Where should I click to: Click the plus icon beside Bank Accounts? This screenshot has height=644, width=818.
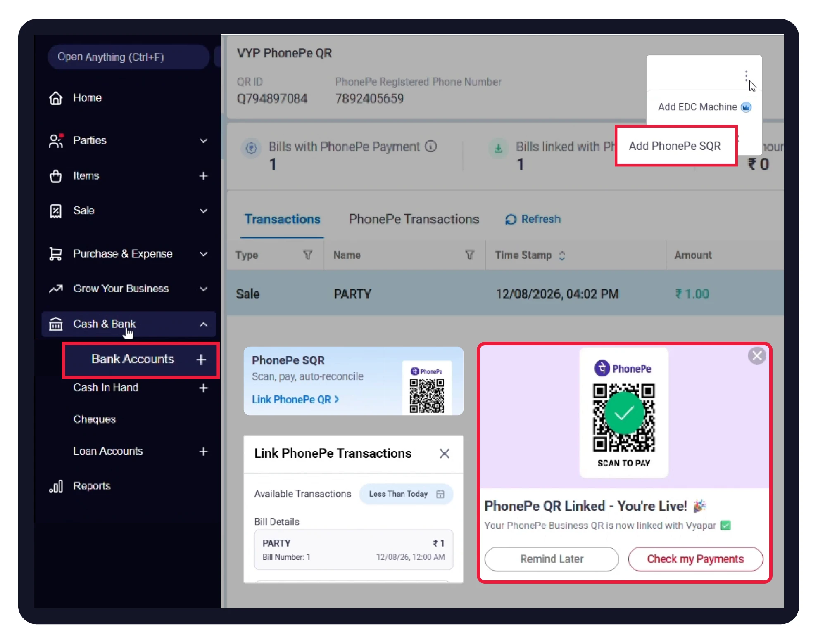[x=201, y=360]
